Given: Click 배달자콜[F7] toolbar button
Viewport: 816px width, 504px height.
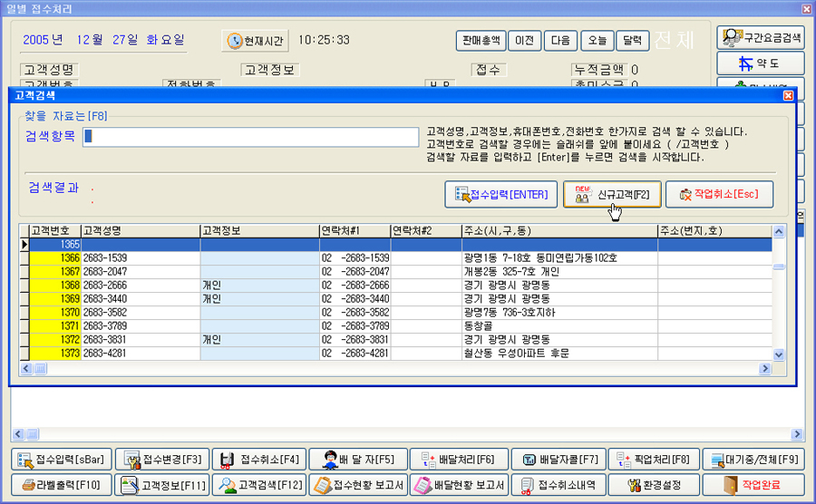Looking at the screenshot, I should pos(559,460).
